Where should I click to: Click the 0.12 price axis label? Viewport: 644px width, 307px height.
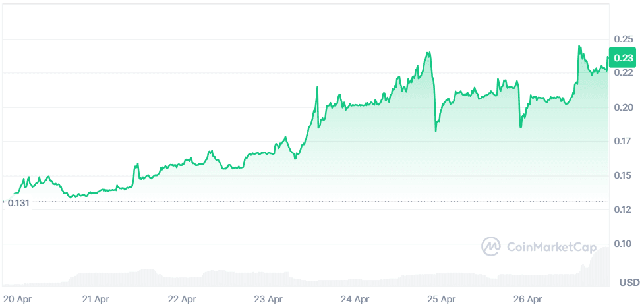pyautogui.click(x=624, y=209)
